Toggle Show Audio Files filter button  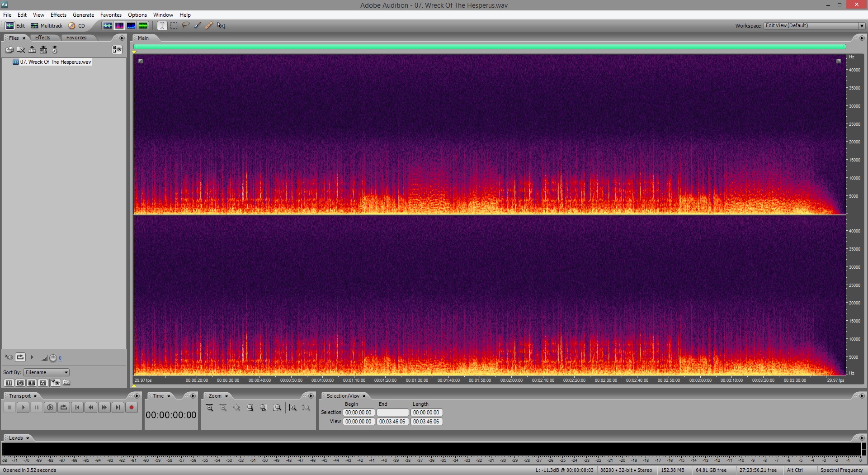[9, 383]
